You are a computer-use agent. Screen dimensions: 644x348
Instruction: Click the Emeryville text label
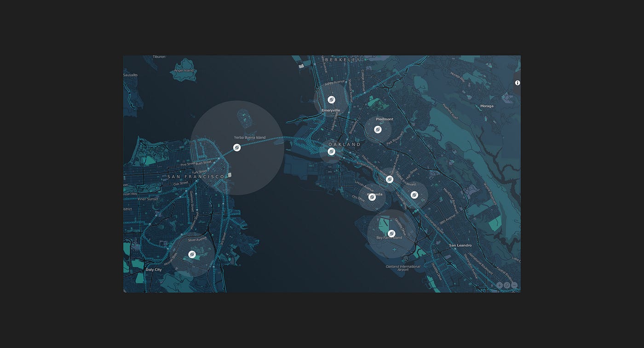(331, 110)
